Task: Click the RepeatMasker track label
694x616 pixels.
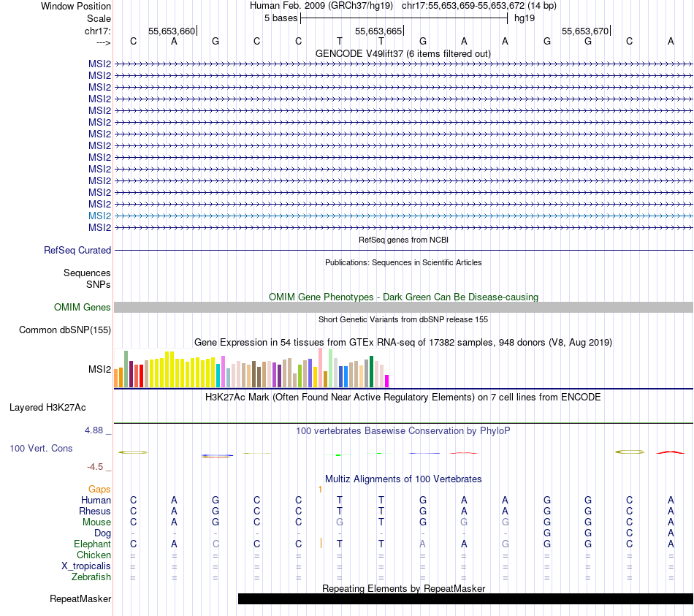Action: pos(80,598)
